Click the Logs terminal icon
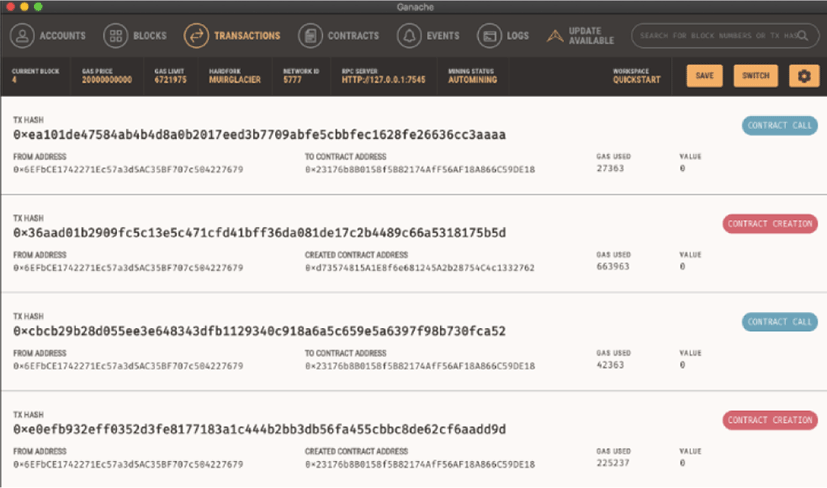 coord(489,36)
